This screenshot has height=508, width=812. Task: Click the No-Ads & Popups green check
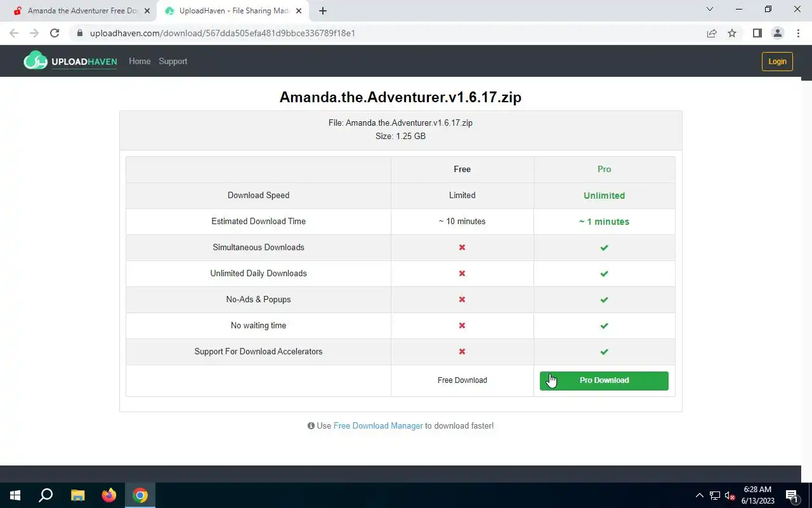(x=604, y=300)
